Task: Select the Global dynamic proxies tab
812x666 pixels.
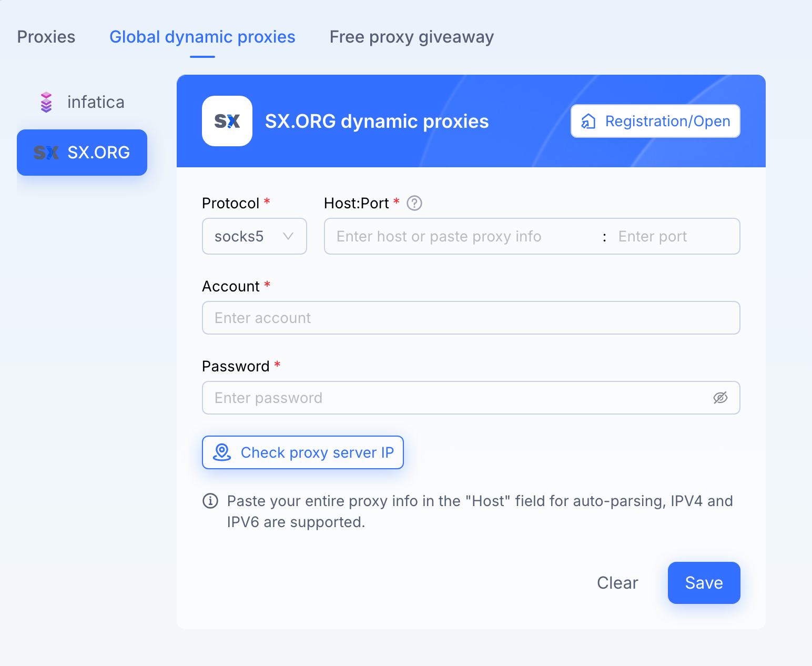Action: point(202,37)
